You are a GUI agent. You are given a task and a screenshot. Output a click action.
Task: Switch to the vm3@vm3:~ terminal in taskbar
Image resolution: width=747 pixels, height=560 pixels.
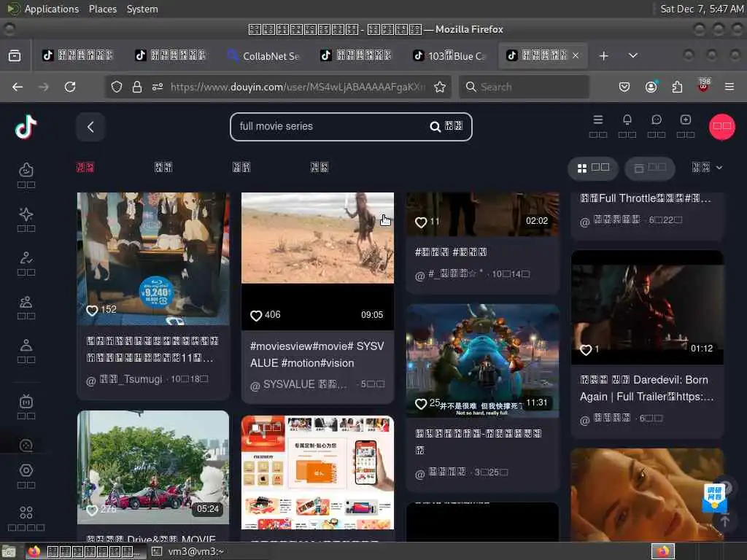[x=190, y=551]
